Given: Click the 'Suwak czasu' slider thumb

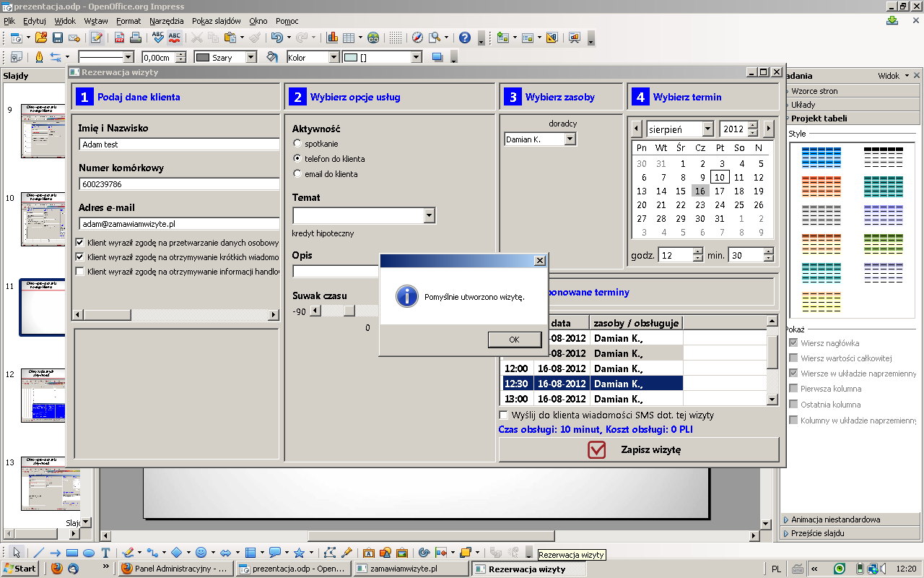Looking at the screenshot, I should click(349, 311).
